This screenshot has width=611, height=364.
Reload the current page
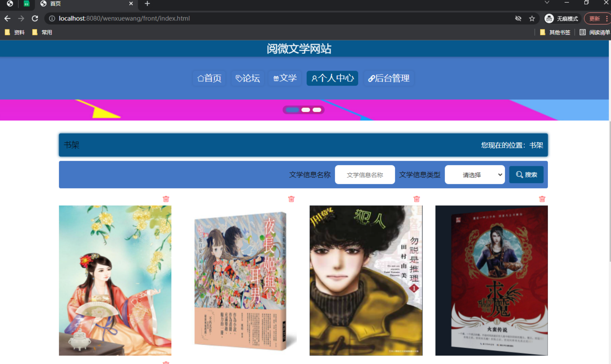[x=35, y=18]
